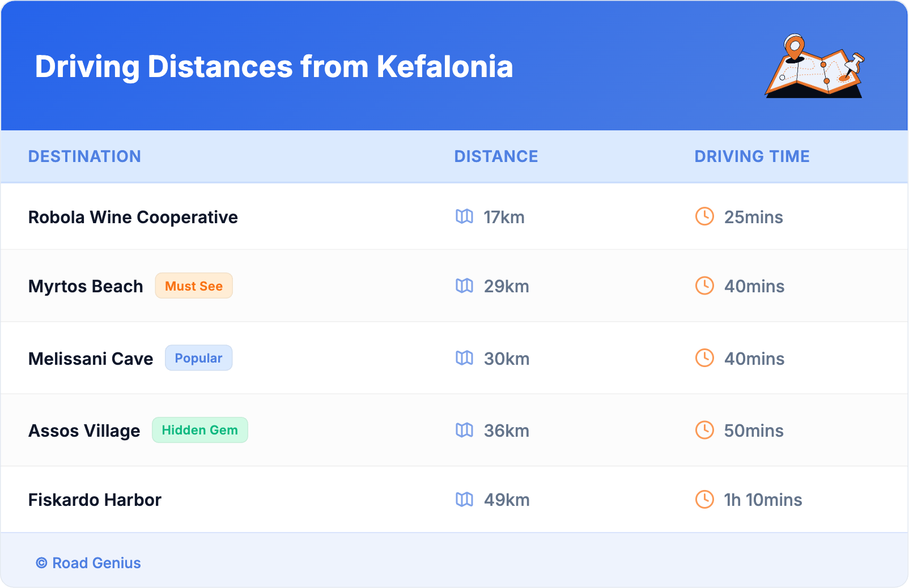909x588 pixels.
Task: Select the Robola Wine Cooperative row
Action: coord(133,217)
